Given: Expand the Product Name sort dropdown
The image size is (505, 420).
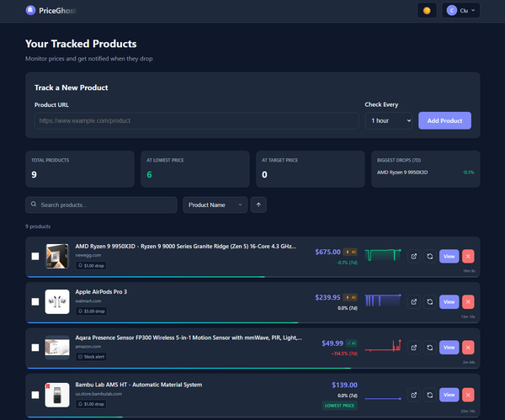Looking at the screenshot, I should (215, 205).
